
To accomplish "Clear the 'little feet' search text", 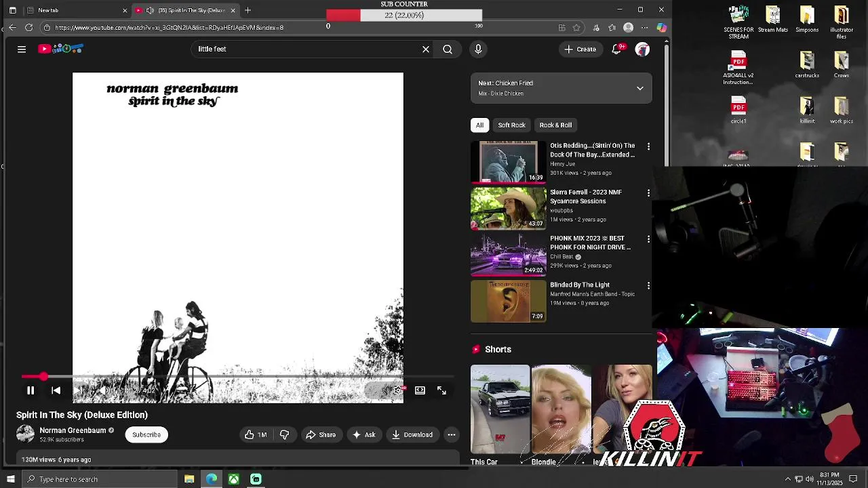I will 426,49.
